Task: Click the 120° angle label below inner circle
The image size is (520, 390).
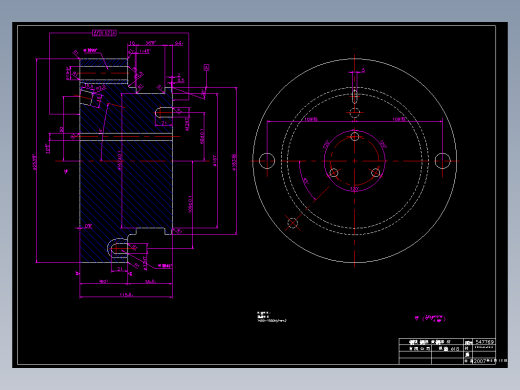Action: [354, 189]
